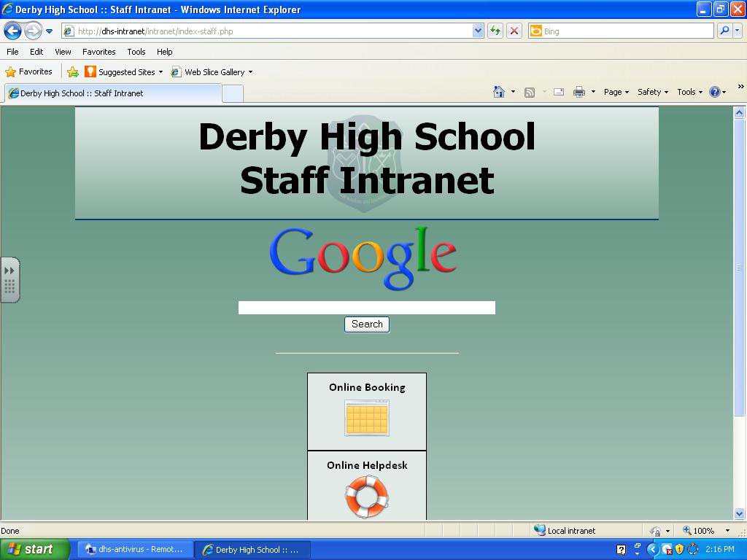This screenshot has height=560, width=747.
Task: Click the vertical scrollbar up arrow
Action: point(739,113)
